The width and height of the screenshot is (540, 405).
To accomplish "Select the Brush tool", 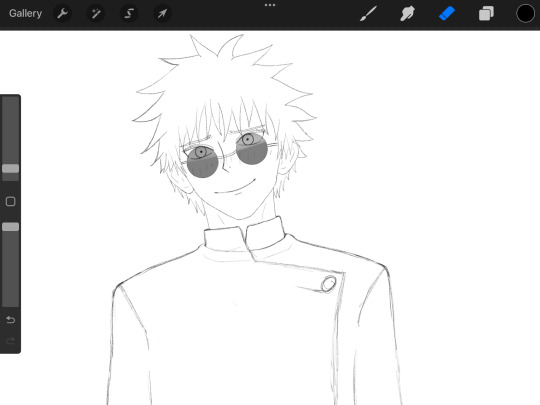I will (368, 14).
